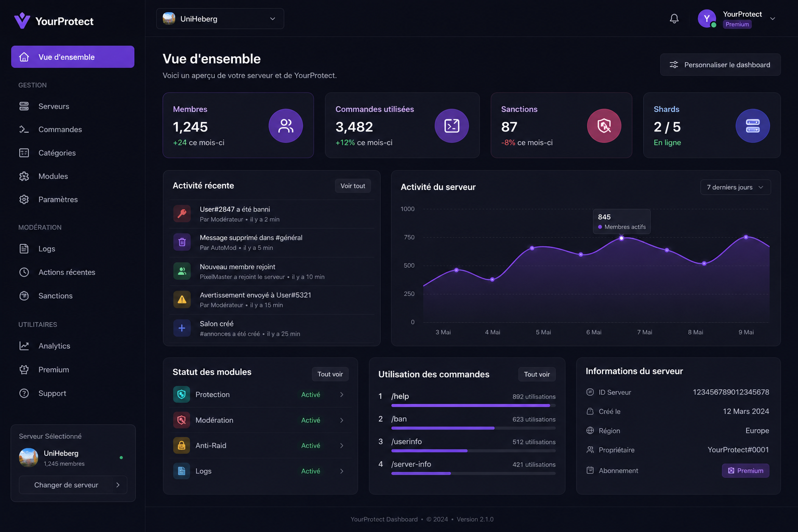798x532 pixels.
Task: Open Paramètres in the sidebar
Action: click(73, 199)
